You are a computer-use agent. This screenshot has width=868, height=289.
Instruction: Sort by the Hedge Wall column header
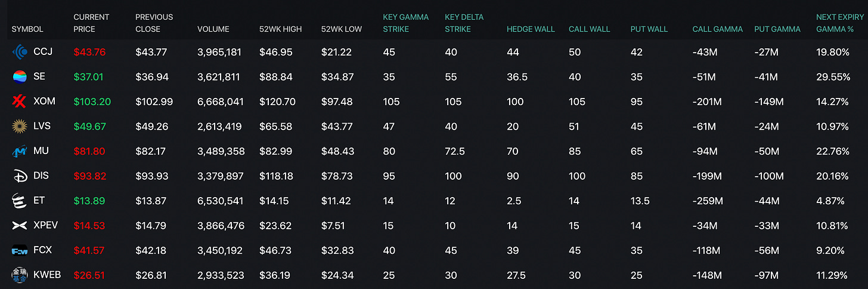(x=531, y=29)
